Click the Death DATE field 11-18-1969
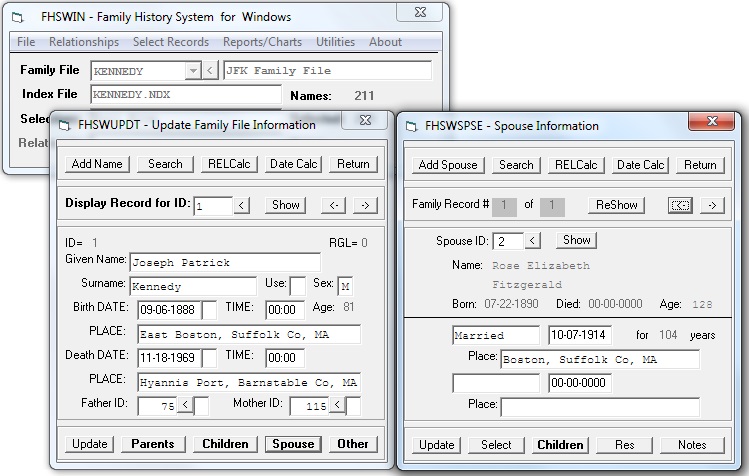Screen dimensions: 749x476 (169, 358)
